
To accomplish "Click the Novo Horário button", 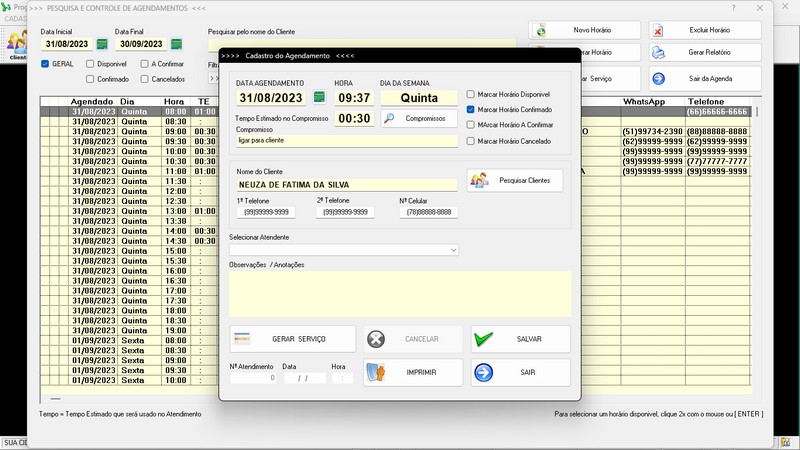I will (x=585, y=30).
